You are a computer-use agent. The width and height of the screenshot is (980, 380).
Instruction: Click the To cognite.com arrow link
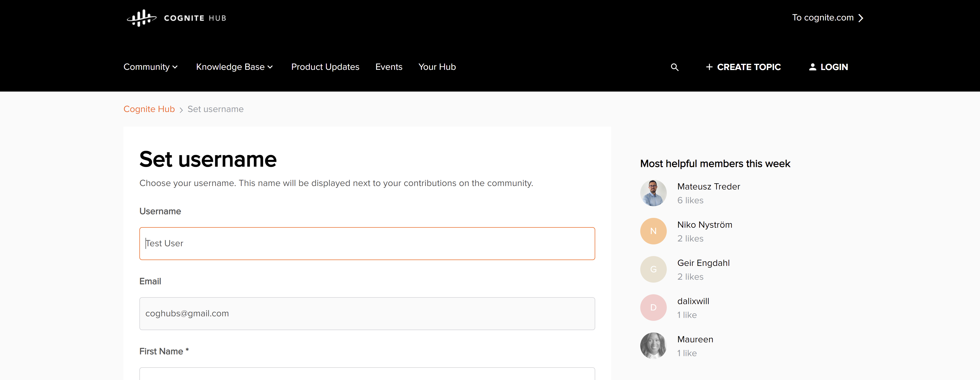[x=827, y=18]
